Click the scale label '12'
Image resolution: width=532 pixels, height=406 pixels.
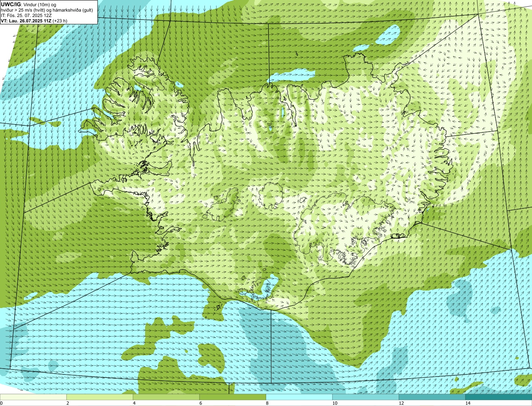(x=401, y=403)
